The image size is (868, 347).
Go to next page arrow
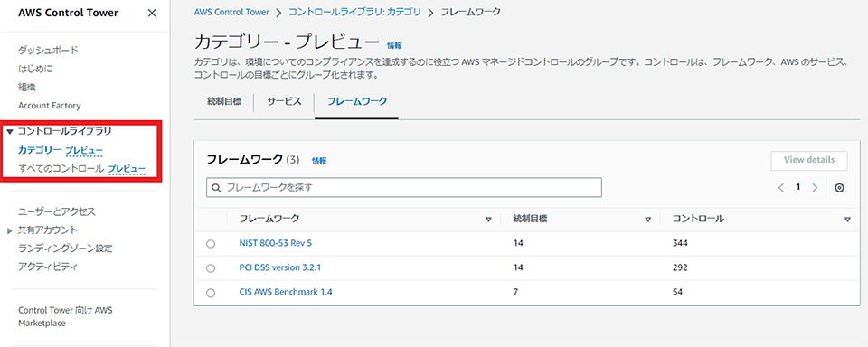coord(815,188)
